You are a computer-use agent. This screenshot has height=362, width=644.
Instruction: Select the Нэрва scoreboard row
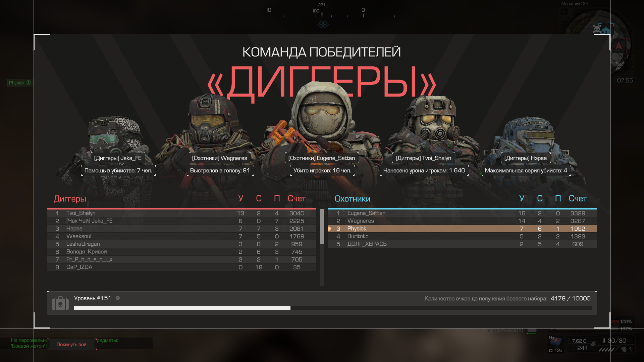(x=181, y=229)
